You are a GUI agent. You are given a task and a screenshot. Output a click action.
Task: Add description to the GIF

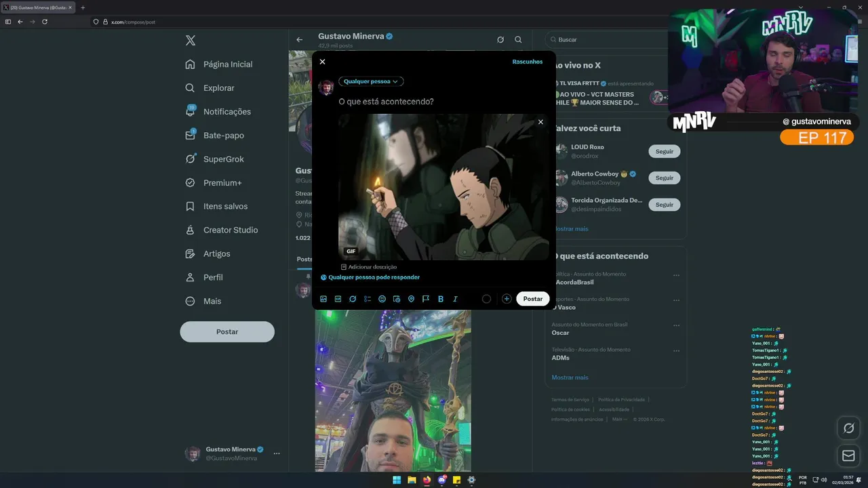pyautogui.click(x=369, y=267)
